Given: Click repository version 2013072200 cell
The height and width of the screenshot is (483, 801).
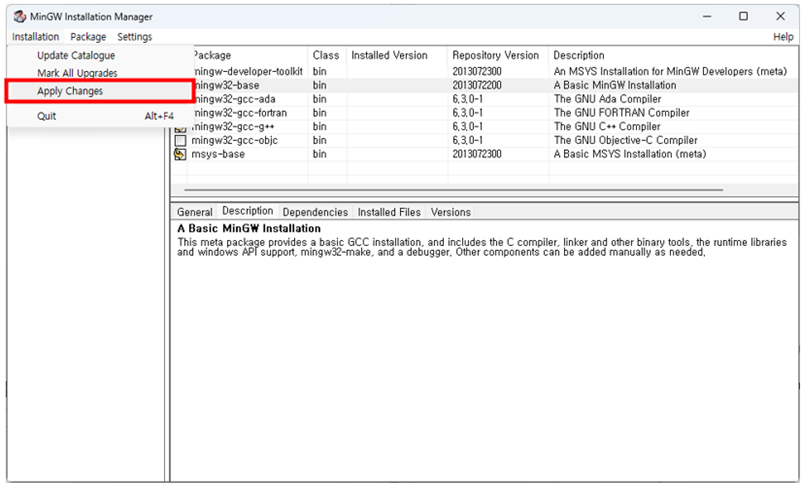Looking at the screenshot, I should coord(477,85).
